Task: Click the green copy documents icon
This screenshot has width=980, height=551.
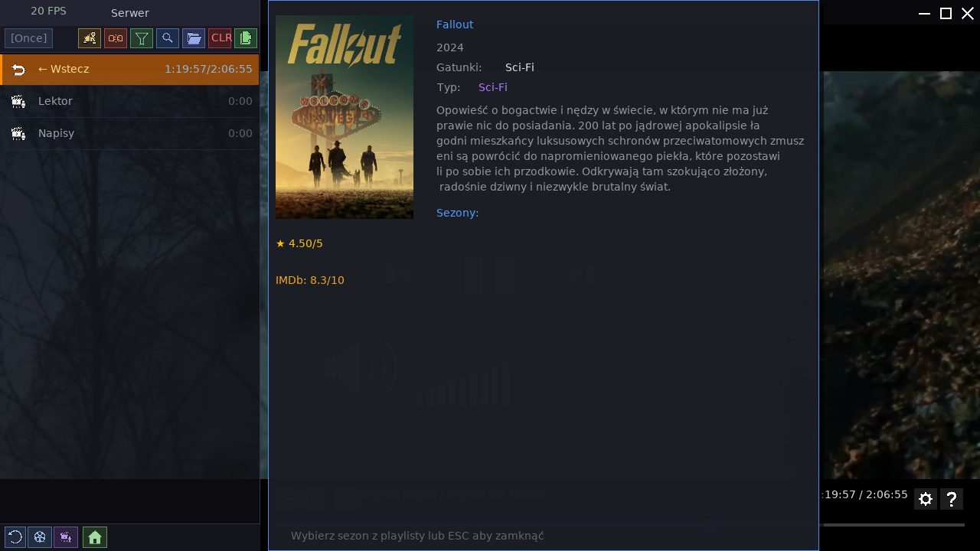Action: [x=246, y=38]
